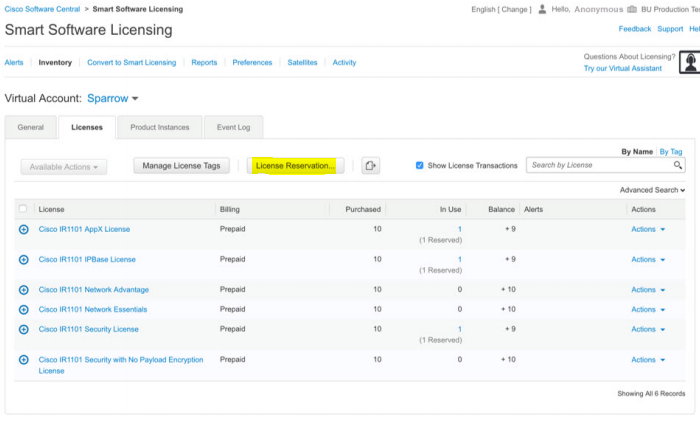The width and height of the screenshot is (700, 424).
Task: Open Actions dropdown for Security License
Action: [648, 329]
